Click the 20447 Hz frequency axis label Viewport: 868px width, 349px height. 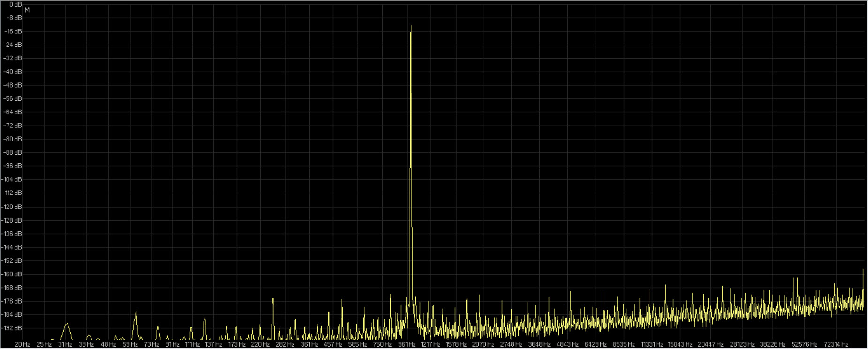(x=710, y=344)
